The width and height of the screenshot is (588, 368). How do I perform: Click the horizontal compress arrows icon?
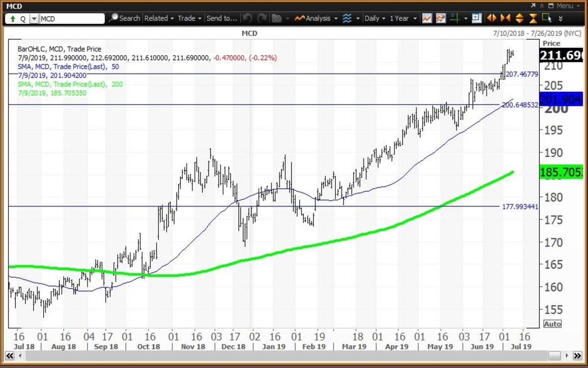505,18
